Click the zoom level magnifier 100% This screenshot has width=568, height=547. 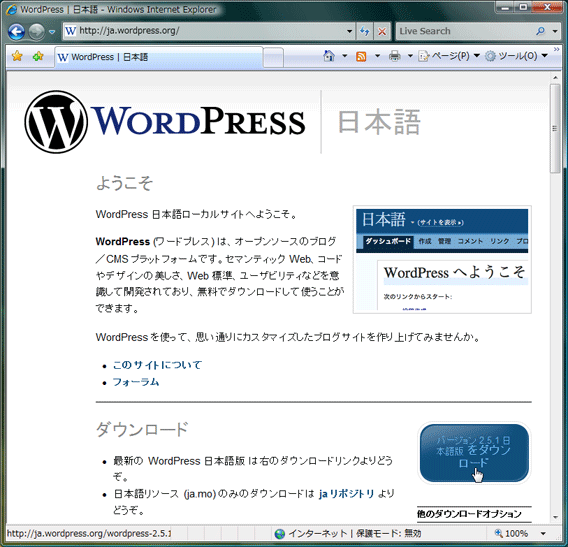click(511, 533)
